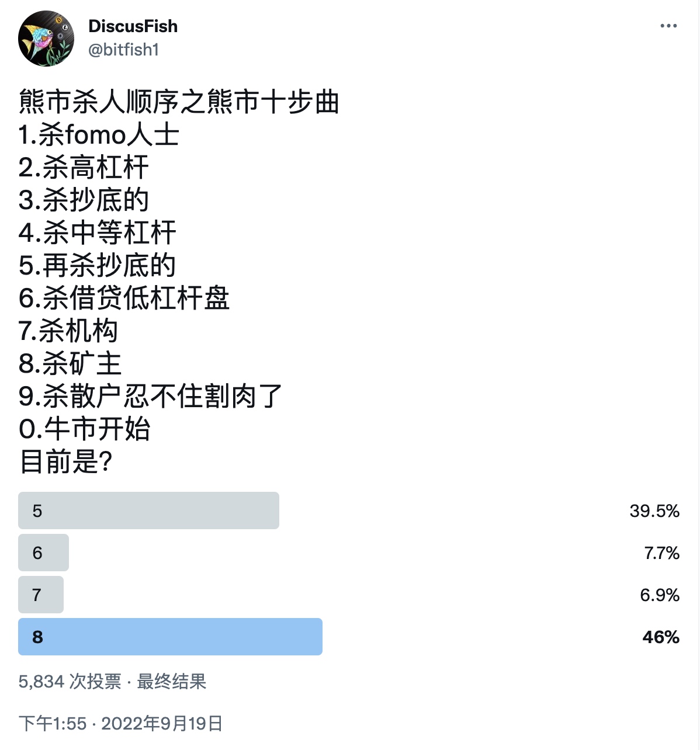
Task: Open the three-dot more options menu
Action: point(668,26)
